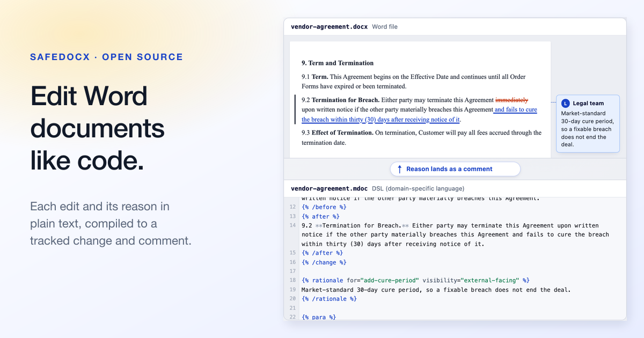Click the '9. Term and Termination' heading
644x338 pixels.
point(338,63)
